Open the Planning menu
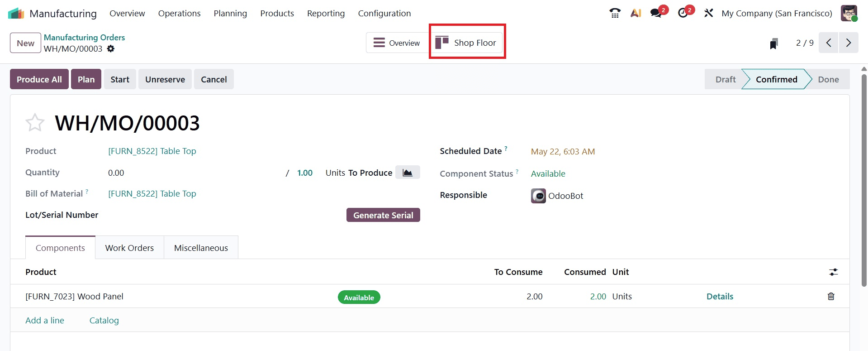This screenshot has width=868, height=351. 230,14
